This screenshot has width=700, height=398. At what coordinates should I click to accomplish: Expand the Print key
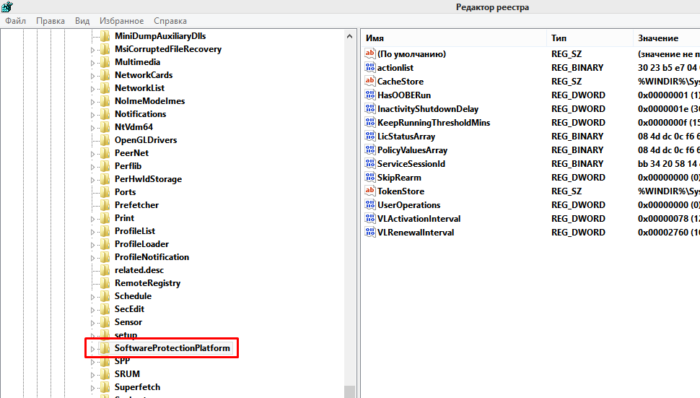pyautogui.click(x=93, y=219)
